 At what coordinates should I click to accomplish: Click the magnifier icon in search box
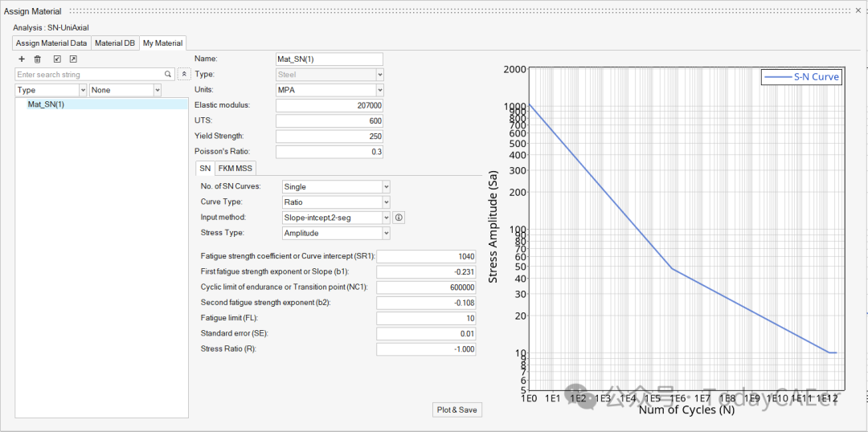(x=168, y=75)
